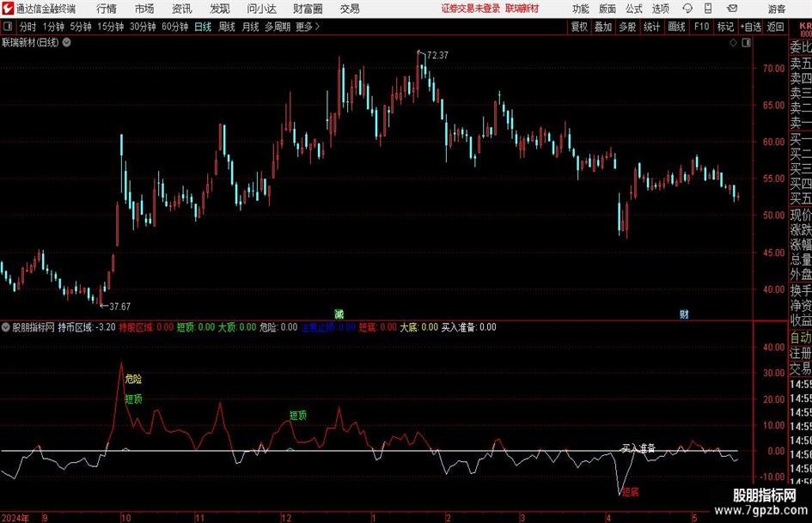Toggle the left sidebar panel icon
Screen dimensions: 812x523
tap(8, 27)
